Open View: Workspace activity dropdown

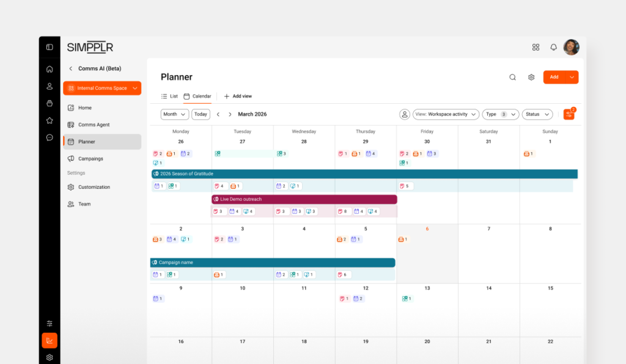click(x=446, y=114)
